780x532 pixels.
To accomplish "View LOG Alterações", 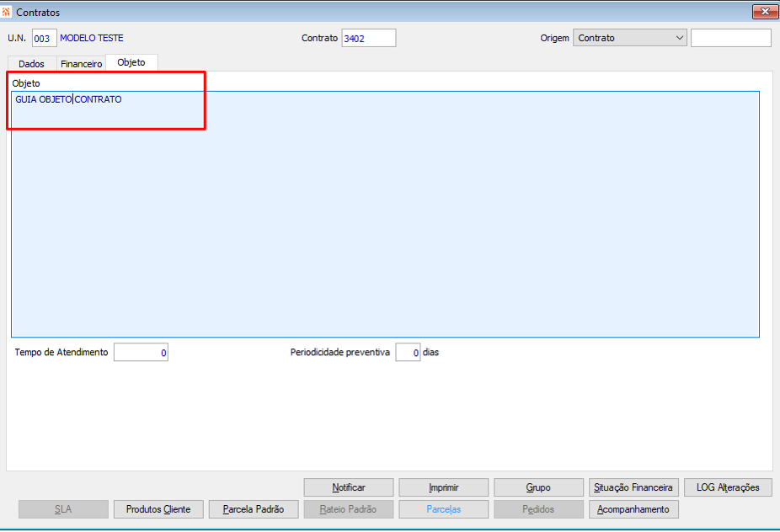I will coord(728,487).
